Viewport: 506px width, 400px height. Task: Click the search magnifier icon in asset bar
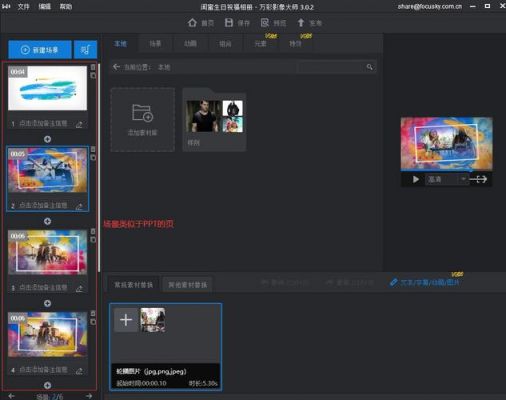(369, 67)
